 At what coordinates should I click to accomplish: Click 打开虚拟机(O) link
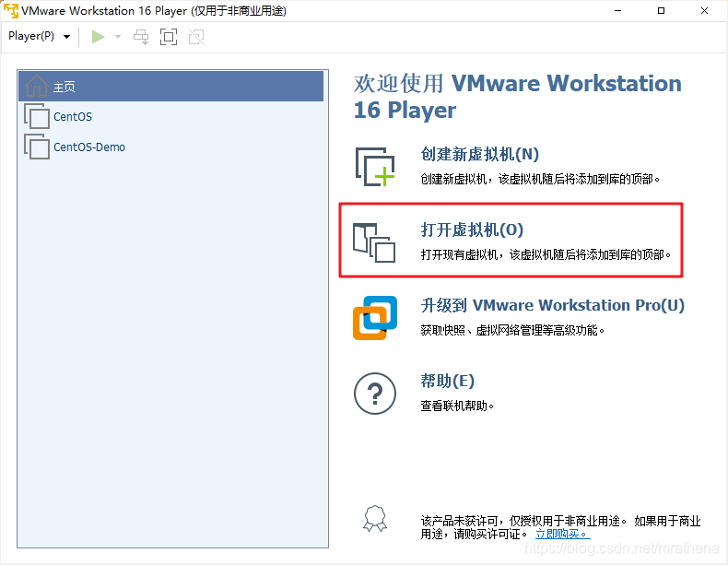click(472, 230)
